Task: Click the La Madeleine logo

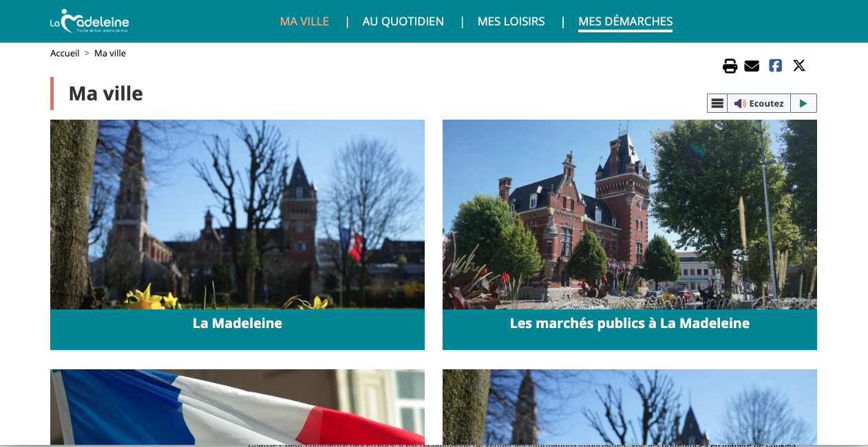Action: point(89,21)
